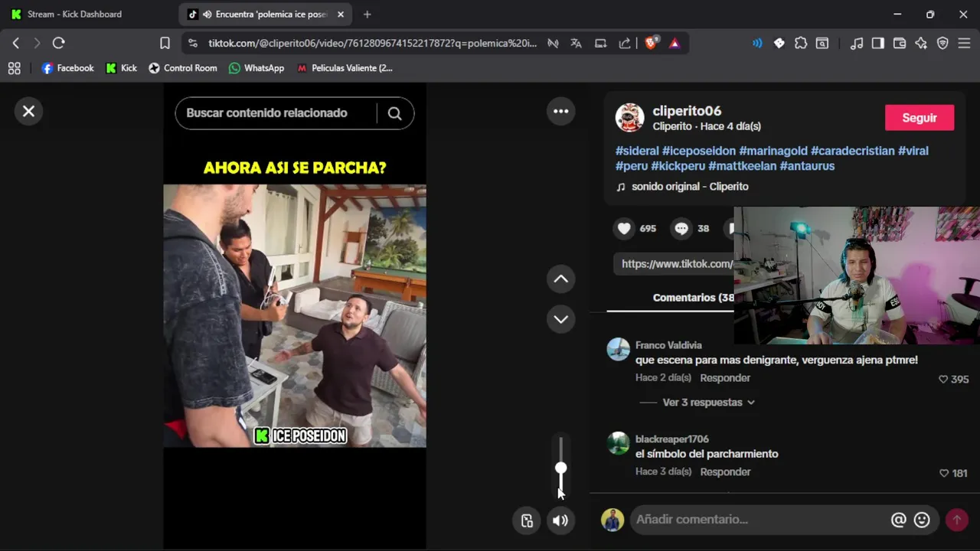Open the cliperito06 username link

pos(687,111)
